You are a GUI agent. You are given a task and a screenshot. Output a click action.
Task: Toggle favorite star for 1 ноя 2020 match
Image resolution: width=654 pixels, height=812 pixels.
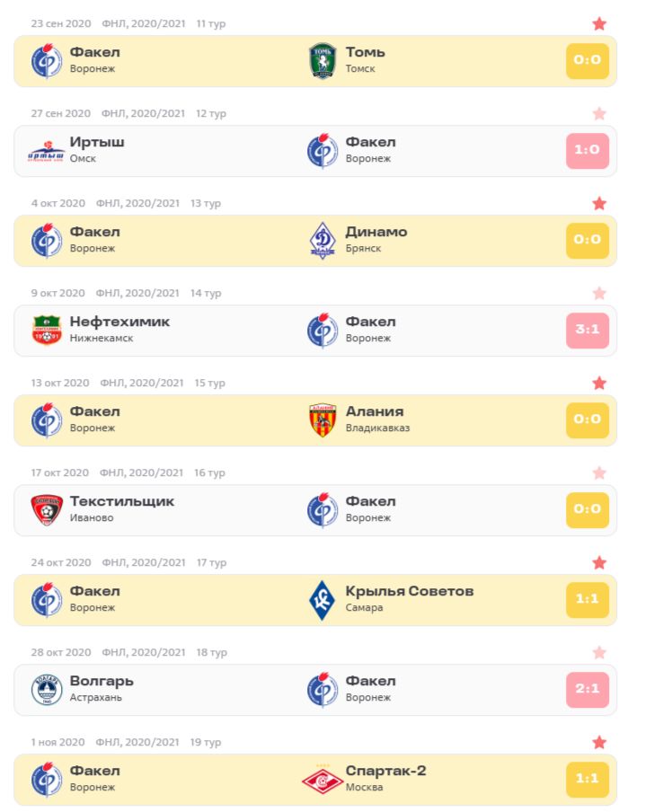599,743
